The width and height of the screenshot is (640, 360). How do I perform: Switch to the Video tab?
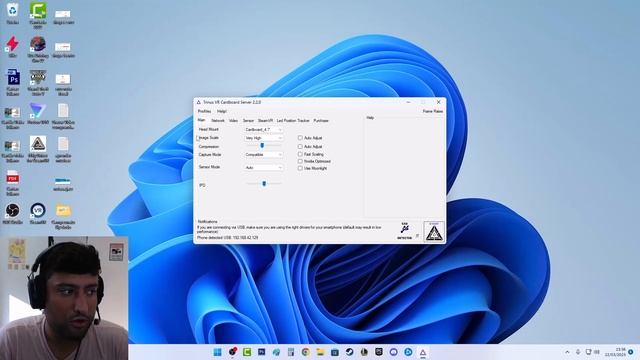click(x=233, y=120)
